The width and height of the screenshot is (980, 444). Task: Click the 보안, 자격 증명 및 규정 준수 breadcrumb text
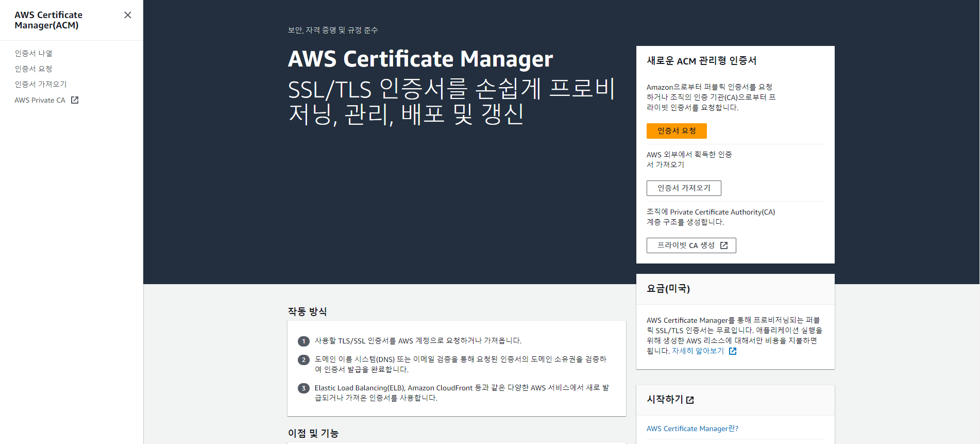tap(333, 30)
